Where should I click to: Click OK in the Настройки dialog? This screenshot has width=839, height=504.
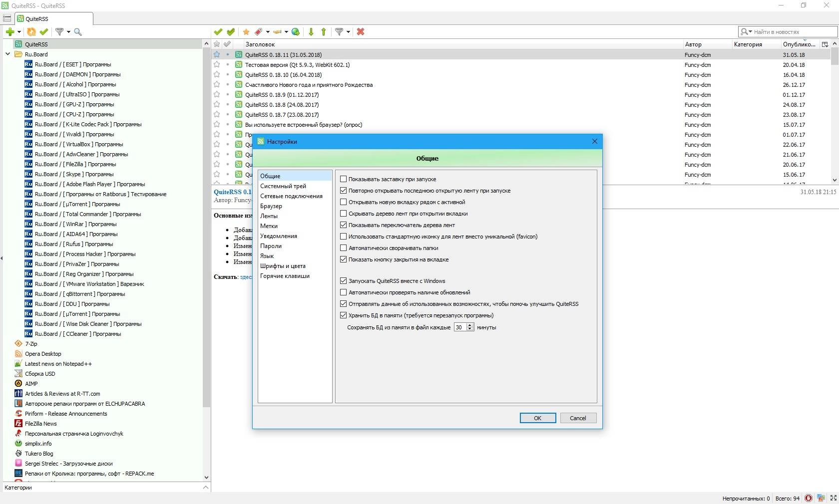(x=538, y=418)
